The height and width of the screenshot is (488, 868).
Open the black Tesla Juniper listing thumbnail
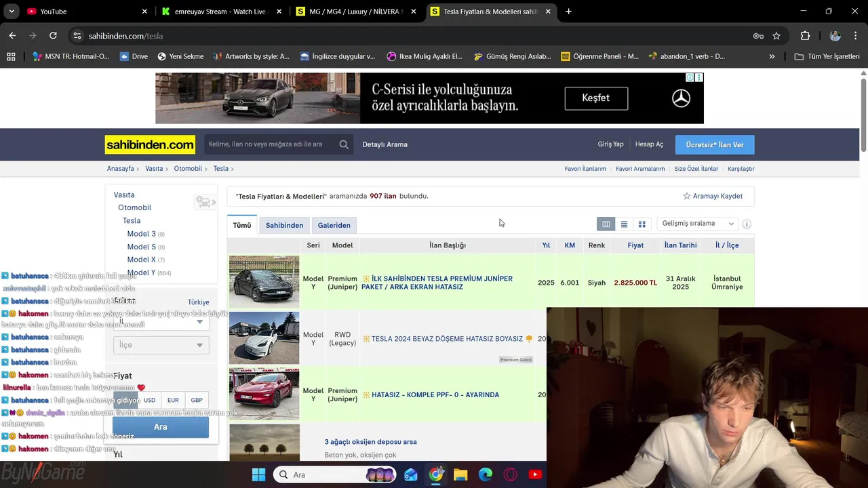(264, 282)
